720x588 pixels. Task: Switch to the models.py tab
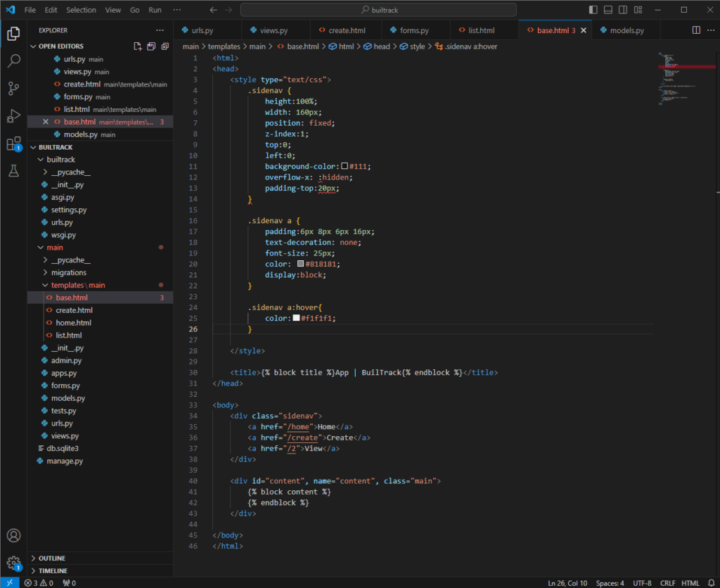[626, 30]
